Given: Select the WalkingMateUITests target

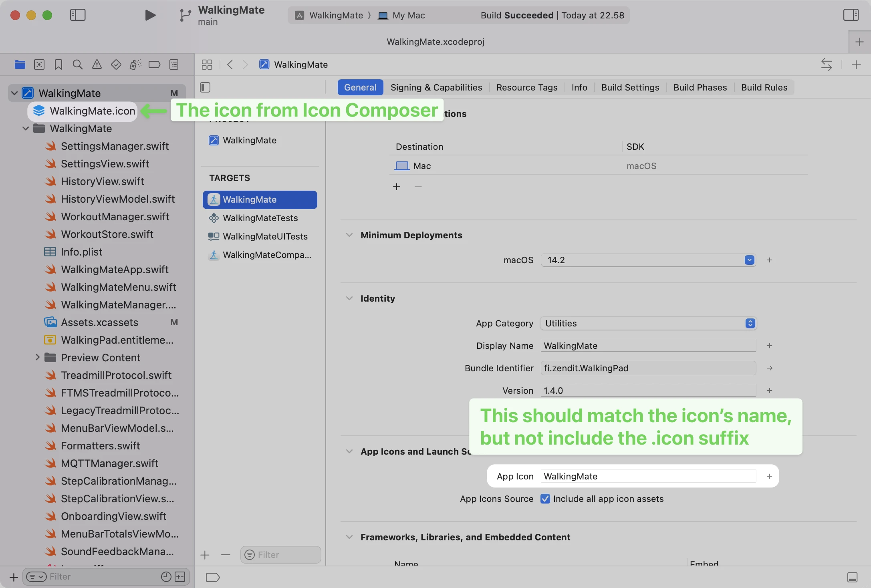Looking at the screenshot, I should click(x=260, y=236).
